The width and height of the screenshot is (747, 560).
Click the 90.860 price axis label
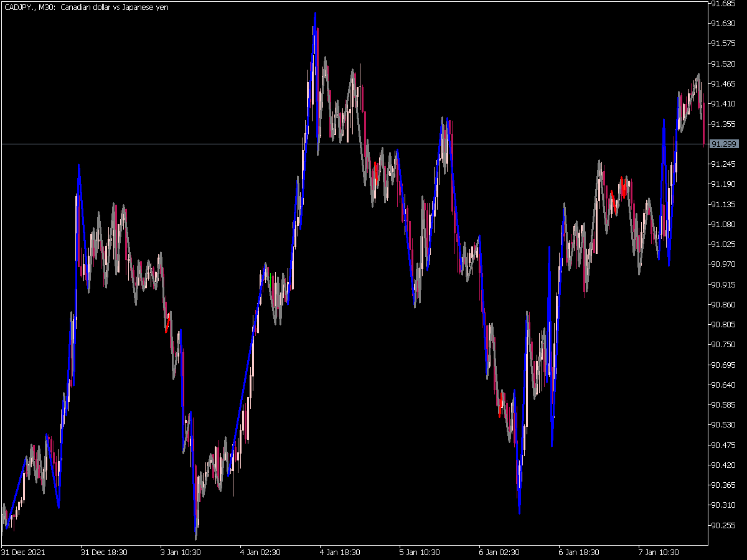(722, 304)
